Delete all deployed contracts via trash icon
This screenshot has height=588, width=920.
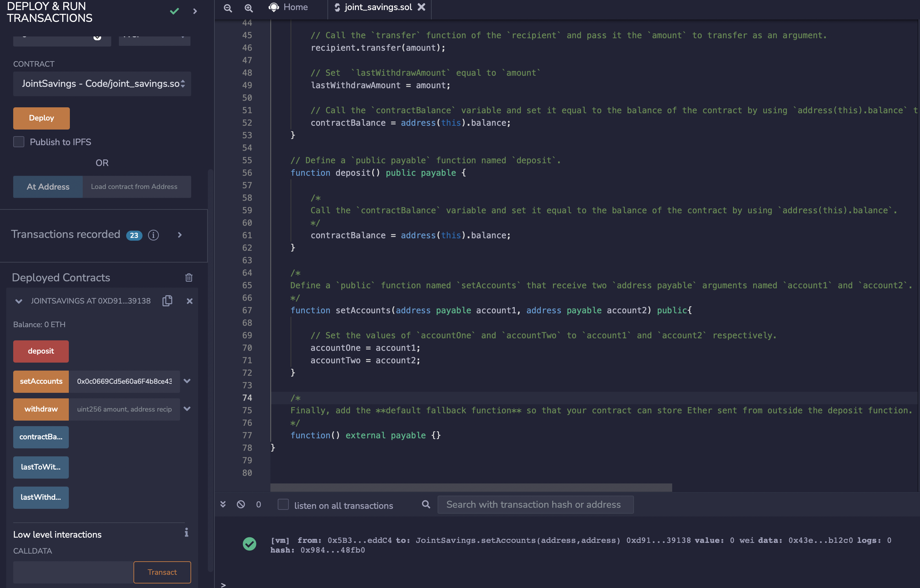[x=189, y=278]
